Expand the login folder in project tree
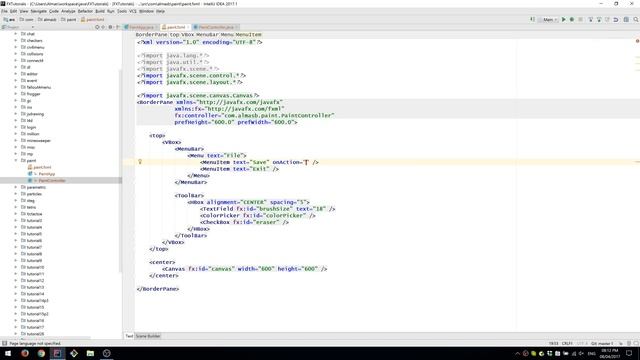This screenshot has width=640, height=360. (16, 127)
